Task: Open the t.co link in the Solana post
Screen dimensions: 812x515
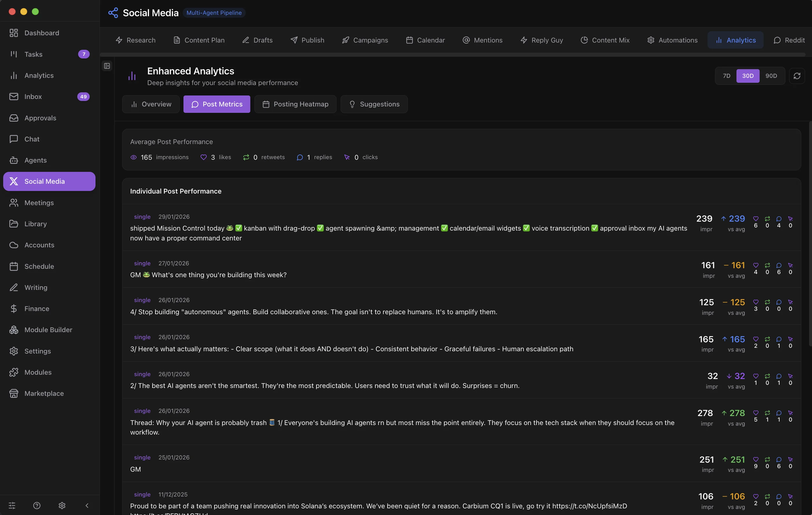Action: coord(590,505)
